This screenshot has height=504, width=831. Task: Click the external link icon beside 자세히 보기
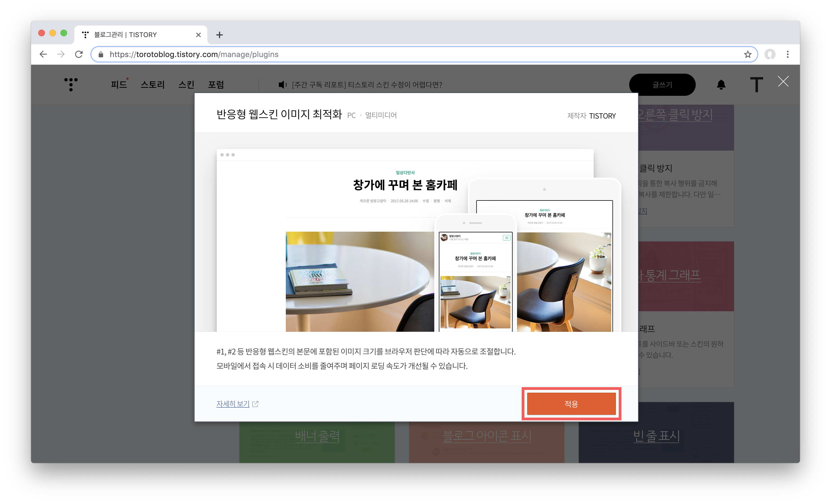click(x=255, y=404)
